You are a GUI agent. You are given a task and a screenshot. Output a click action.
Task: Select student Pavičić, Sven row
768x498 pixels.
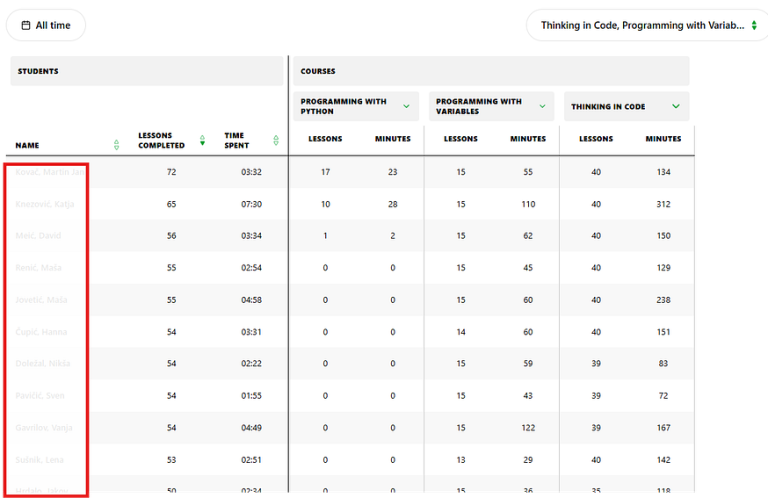coord(42,395)
